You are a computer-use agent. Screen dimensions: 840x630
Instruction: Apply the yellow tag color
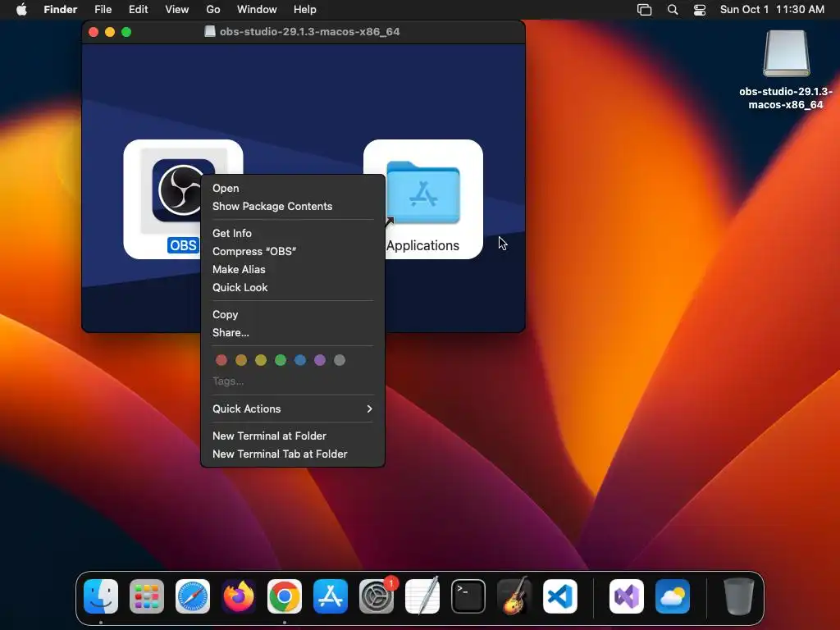[261, 360]
